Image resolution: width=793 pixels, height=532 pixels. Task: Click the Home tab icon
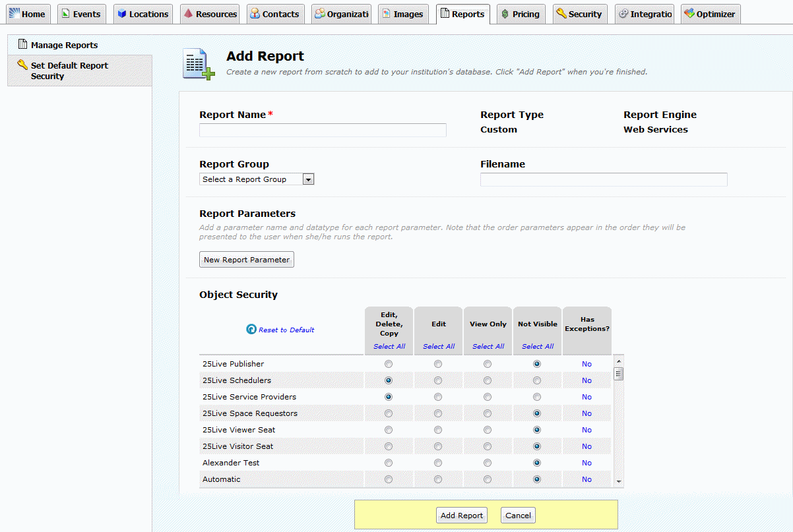point(15,13)
